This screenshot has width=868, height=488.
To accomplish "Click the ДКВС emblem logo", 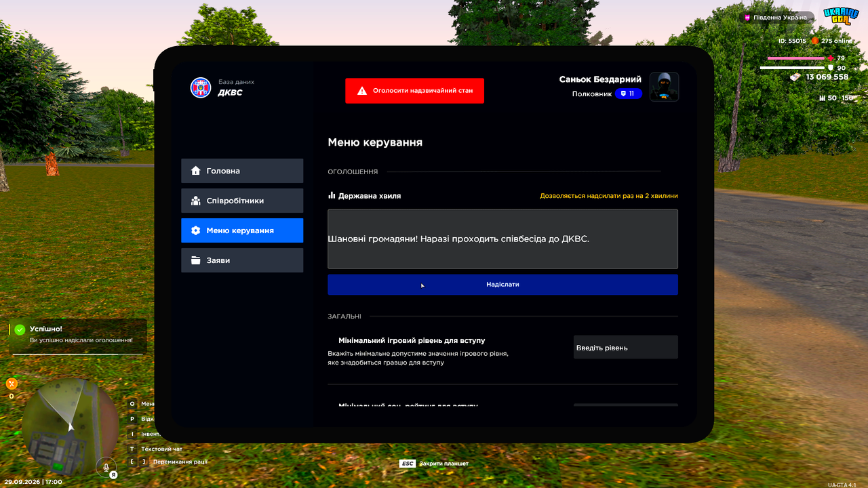I will tap(200, 87).
